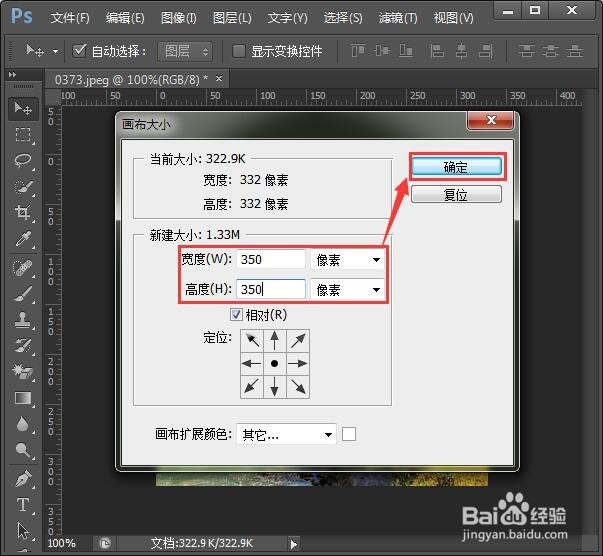Select the Eyedropper tool
Viewport: 603px width, 556px height.
[23, 238]
